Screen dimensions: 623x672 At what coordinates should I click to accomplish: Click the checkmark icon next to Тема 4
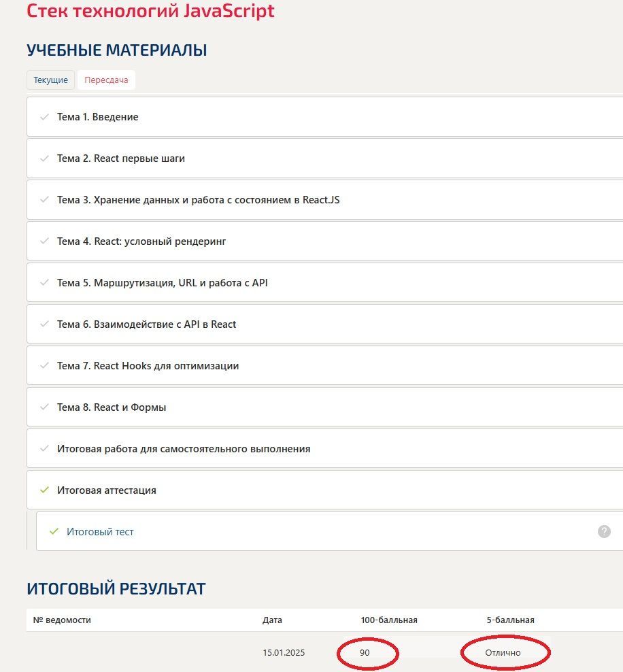[44, 241]
